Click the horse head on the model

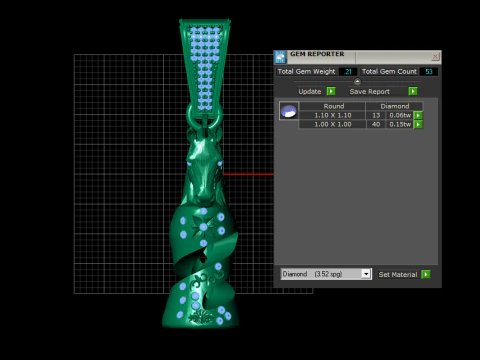pos(204,167)
